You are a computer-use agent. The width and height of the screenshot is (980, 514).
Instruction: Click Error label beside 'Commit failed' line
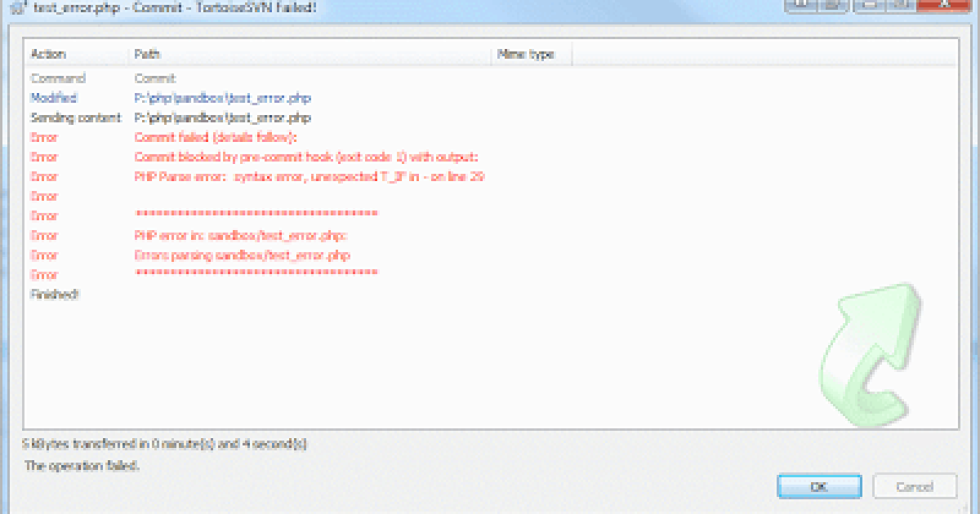click(44, 138)
